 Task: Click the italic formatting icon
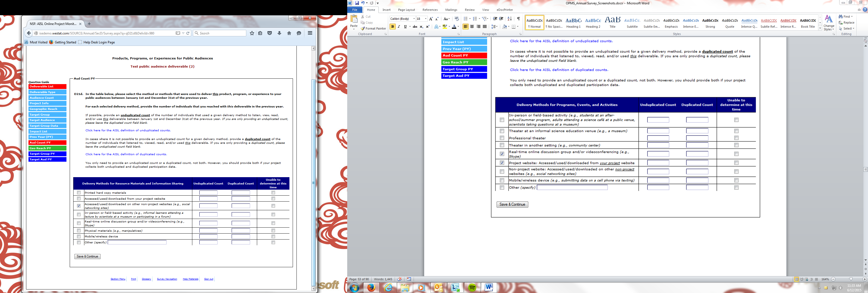[399, 27]
